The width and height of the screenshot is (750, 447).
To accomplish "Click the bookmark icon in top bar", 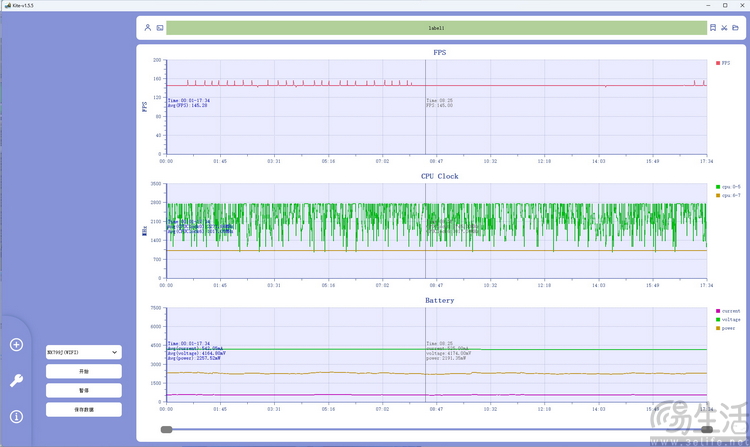I will pyautogui.click(x=713, y=28).
